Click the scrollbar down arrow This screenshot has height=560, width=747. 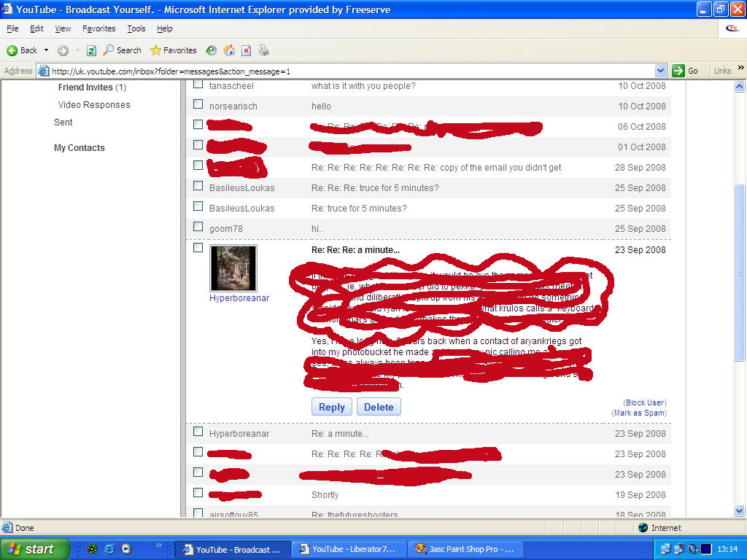[740, 511]
